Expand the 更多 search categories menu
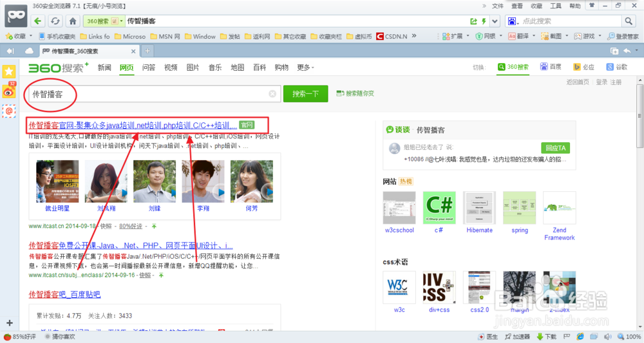644x343 pixels. [x=305, y=68]
